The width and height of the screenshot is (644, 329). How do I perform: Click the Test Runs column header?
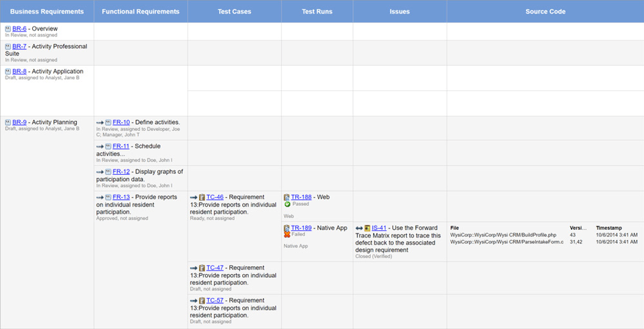317,12
